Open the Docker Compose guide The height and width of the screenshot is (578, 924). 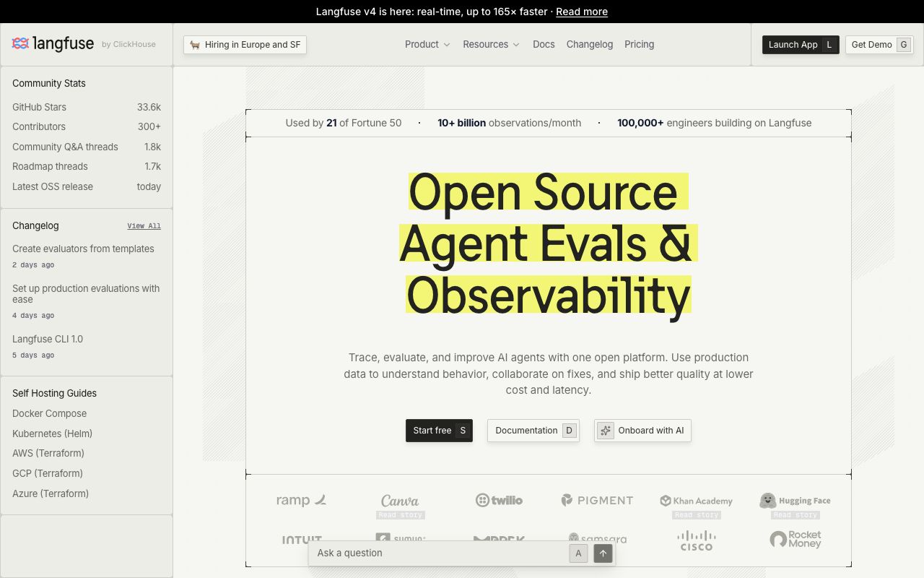click(49, 414)
